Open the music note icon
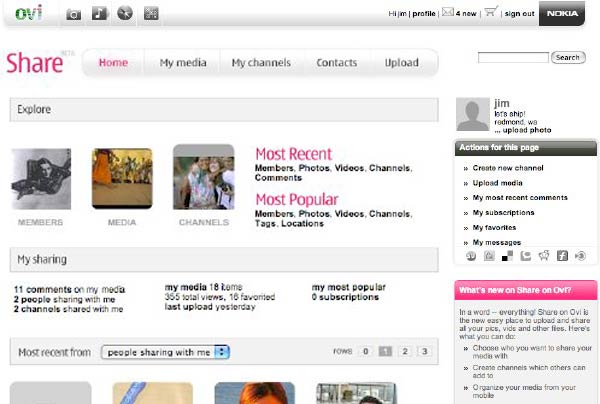600x404 pixels. pyautogui.click(x=99, y=14)
